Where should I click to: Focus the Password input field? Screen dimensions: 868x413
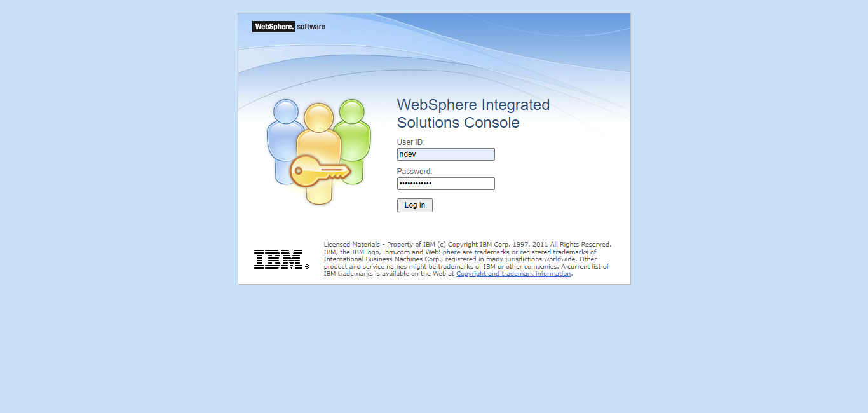point(445,184)
